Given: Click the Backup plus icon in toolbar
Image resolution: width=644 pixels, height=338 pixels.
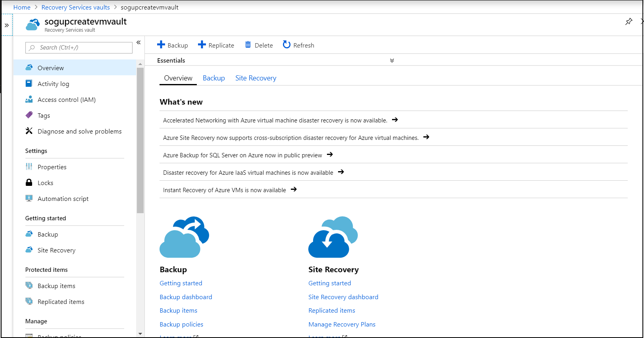Looking at the screenshot, I should point(161,45).
